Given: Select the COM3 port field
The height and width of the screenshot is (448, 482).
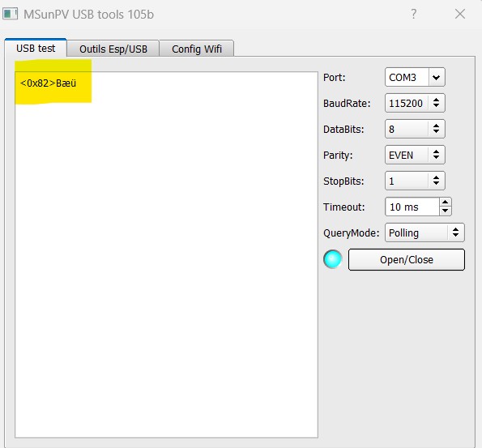Looking at the screenshot, I should [x=407, y=77].
